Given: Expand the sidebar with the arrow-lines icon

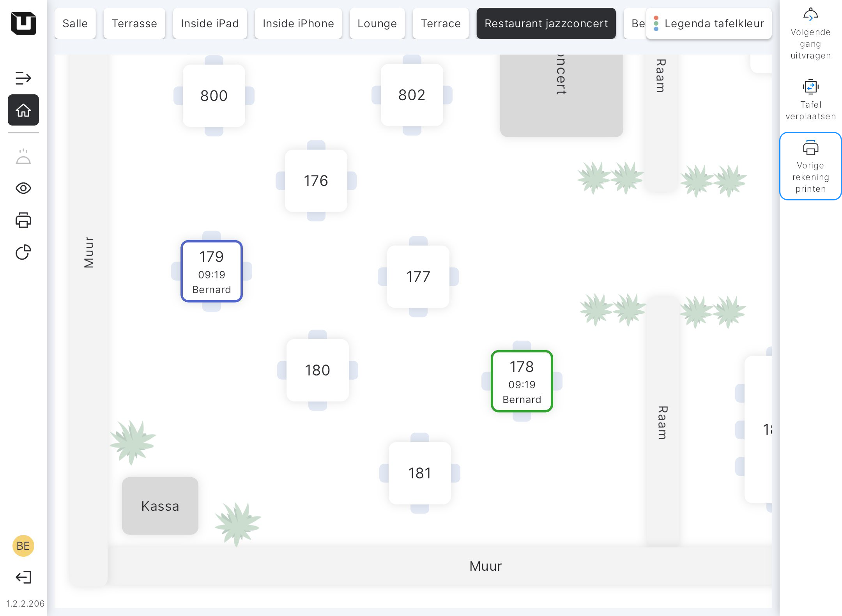Looking at the screenshot, I should tap(23, 78).
